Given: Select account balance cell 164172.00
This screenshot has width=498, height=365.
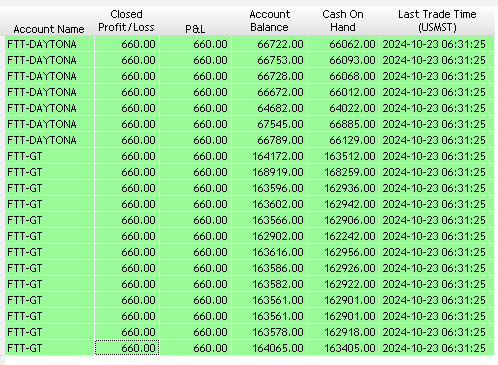Looking at the screenshot, I should coord(269,156).
